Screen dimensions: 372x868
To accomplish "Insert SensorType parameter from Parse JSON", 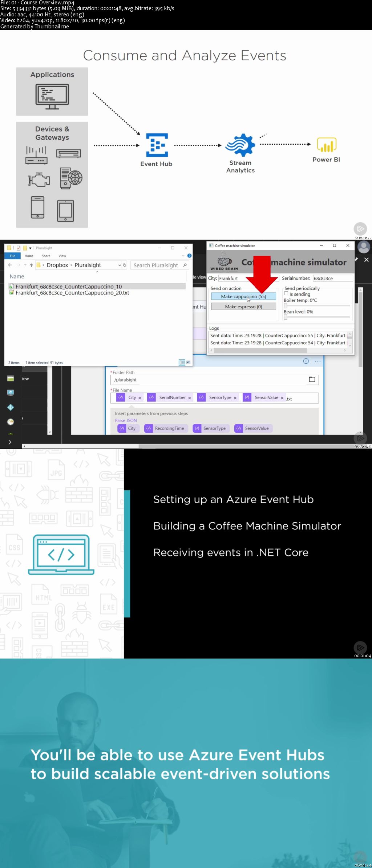I will pos(211,428).
